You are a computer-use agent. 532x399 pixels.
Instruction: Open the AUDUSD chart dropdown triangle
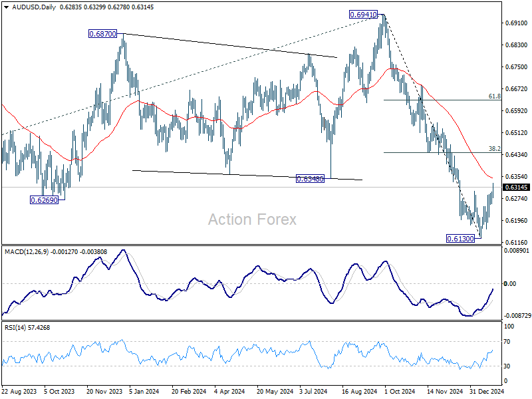pos(6,7)
